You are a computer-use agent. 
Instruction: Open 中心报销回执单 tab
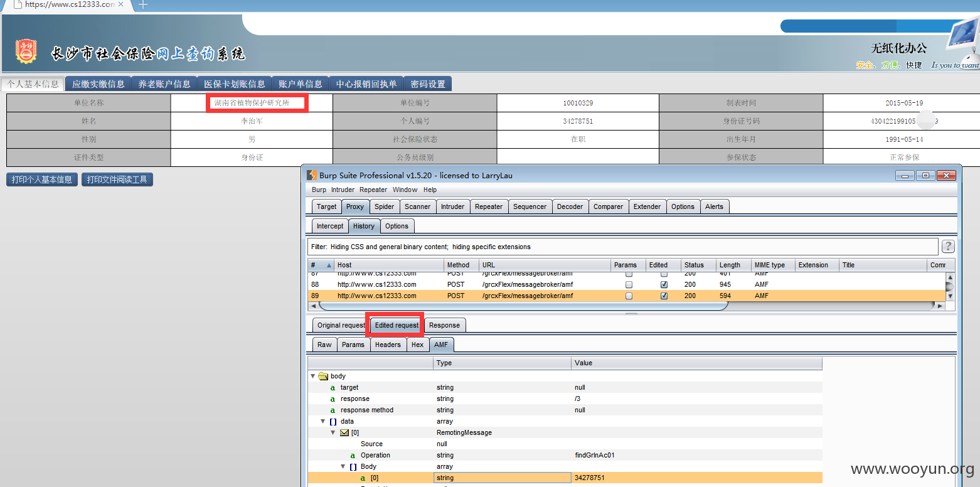tap(366, 84)
